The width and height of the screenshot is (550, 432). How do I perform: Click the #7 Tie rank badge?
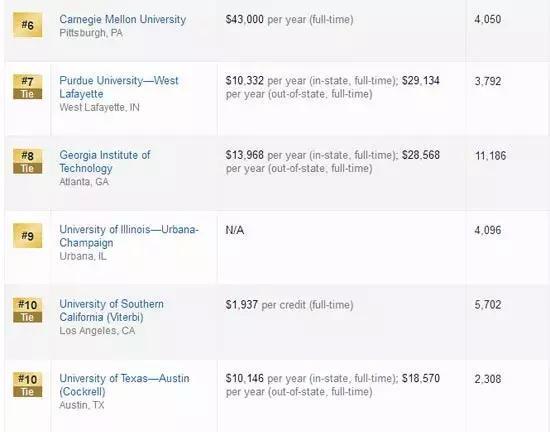[27, 87]
